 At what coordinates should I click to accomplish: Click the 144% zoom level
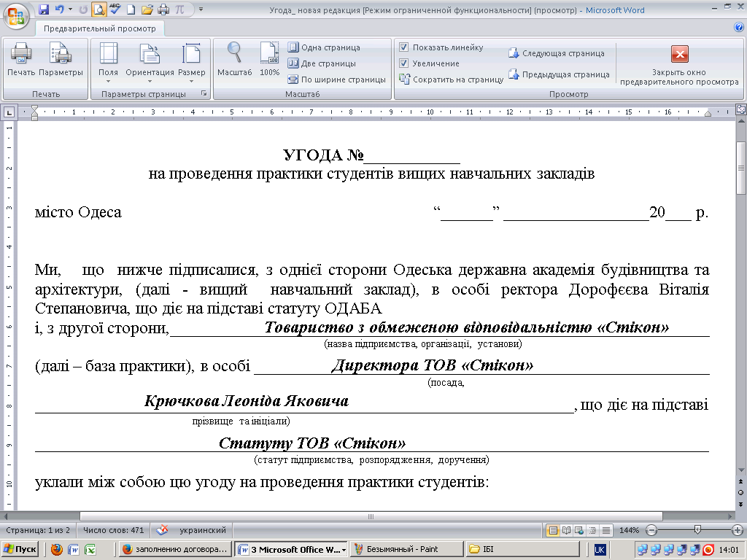tap(629, 530)
